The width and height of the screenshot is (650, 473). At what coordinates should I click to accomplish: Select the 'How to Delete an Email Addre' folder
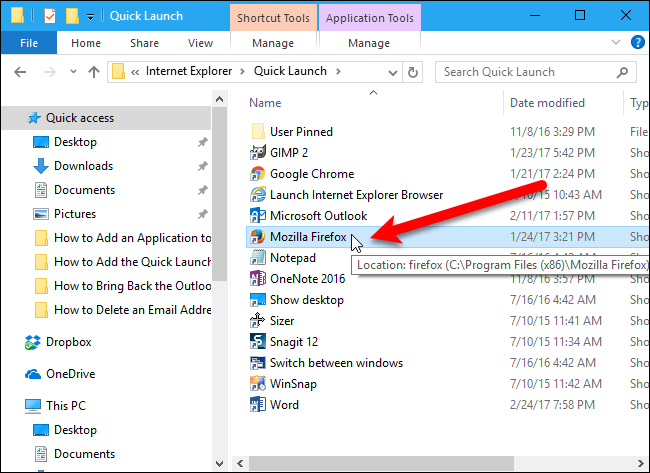(x=123, y=310)
